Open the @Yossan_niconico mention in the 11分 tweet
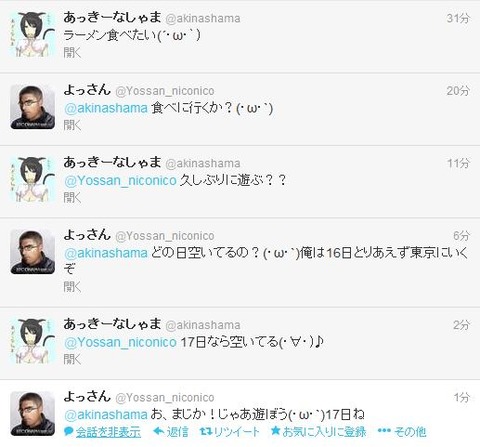Screen dimensions: 480x447 click(120, 181)
